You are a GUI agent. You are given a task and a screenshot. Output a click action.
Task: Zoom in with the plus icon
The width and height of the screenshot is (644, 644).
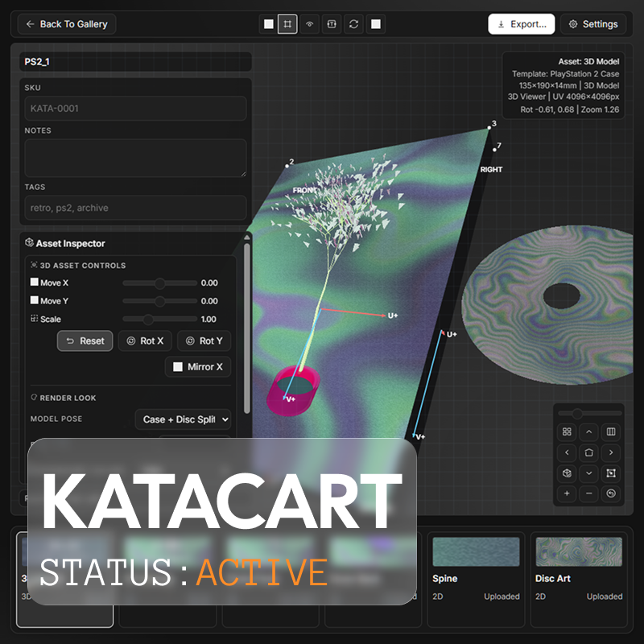pyautogui.click(x=567, y=493)
